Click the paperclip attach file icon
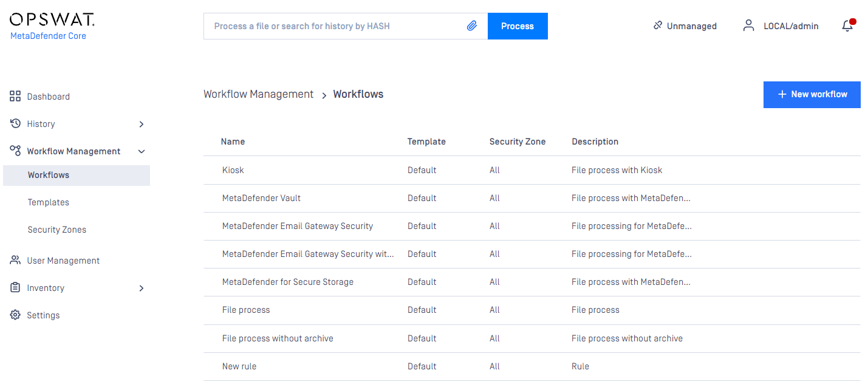This screenshot has height=390, width=868. (472, 26)
